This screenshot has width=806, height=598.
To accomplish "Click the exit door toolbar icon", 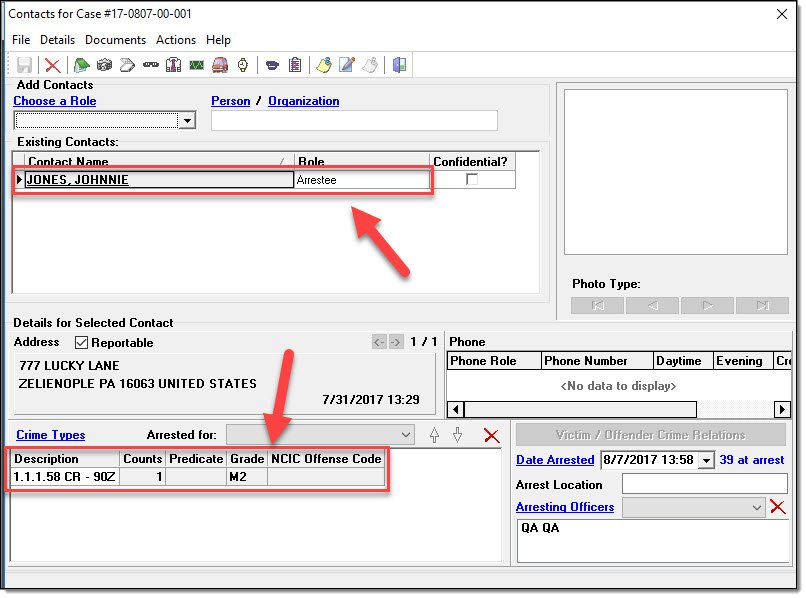I will tap(400, 66).
